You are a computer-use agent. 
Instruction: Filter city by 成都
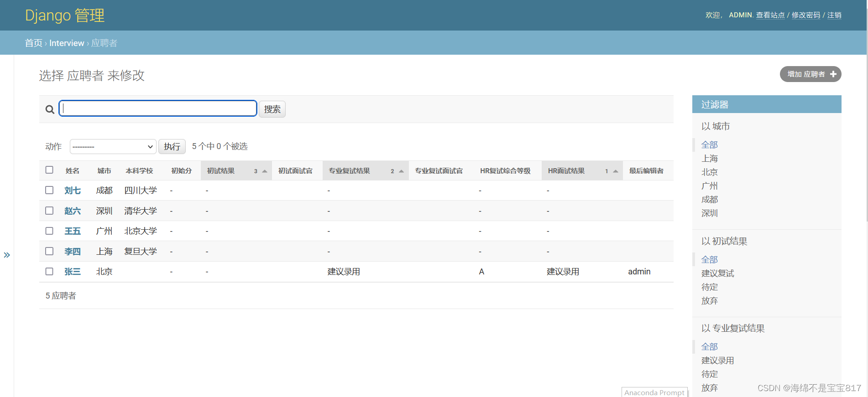pyautogui.click(x=710, y=200)
